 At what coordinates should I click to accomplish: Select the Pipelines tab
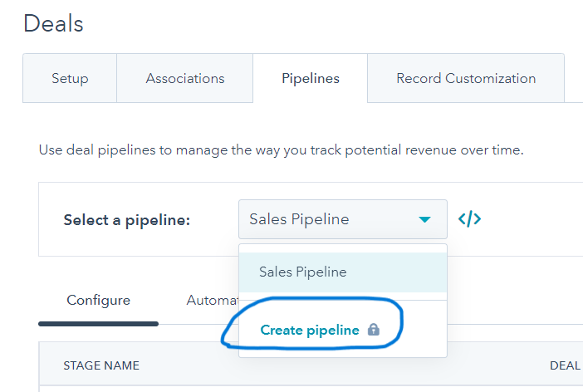(x=311, y=79)
